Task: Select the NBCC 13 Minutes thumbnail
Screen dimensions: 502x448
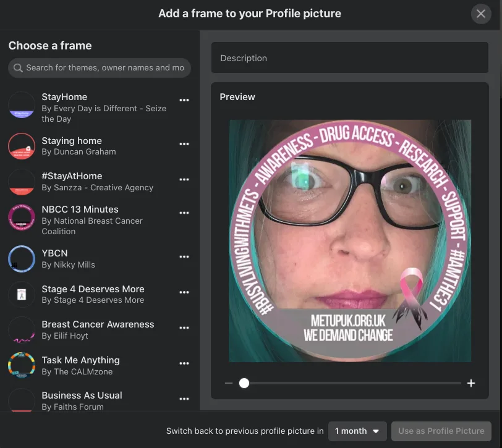Action: 22,218
